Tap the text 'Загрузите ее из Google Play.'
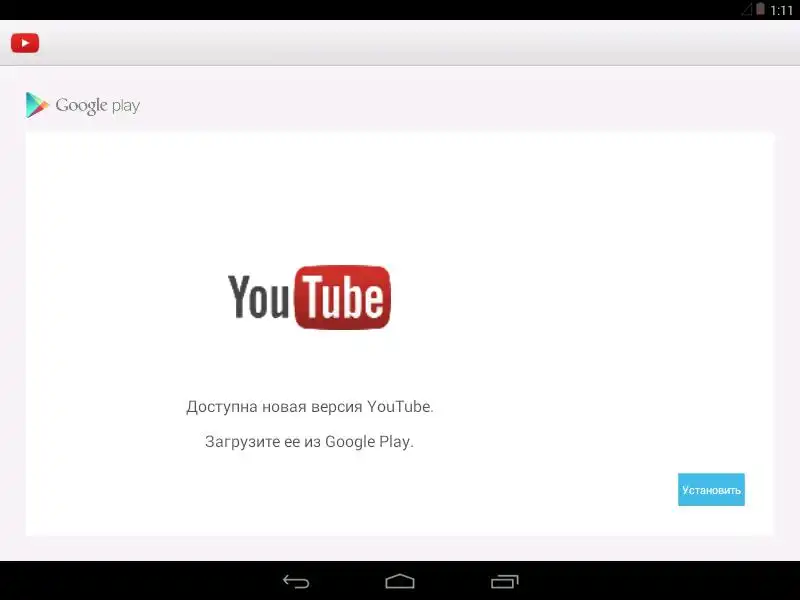 (x=309, y=441)
